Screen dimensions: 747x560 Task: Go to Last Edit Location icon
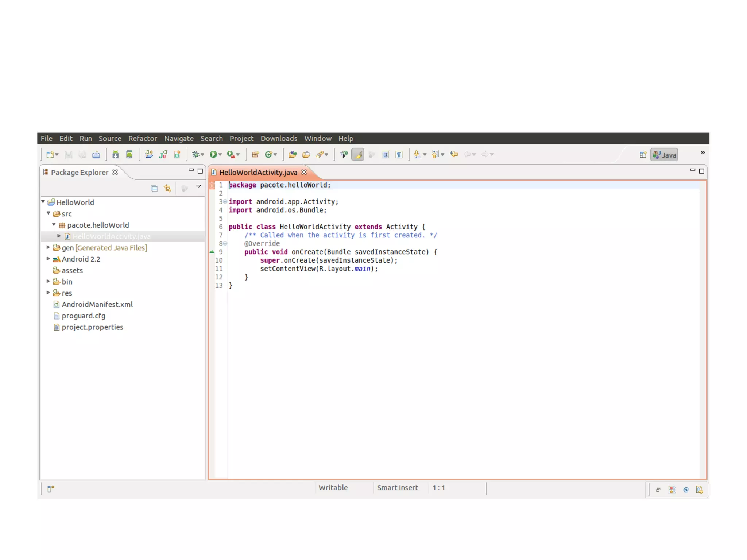(x=454, y=154)
